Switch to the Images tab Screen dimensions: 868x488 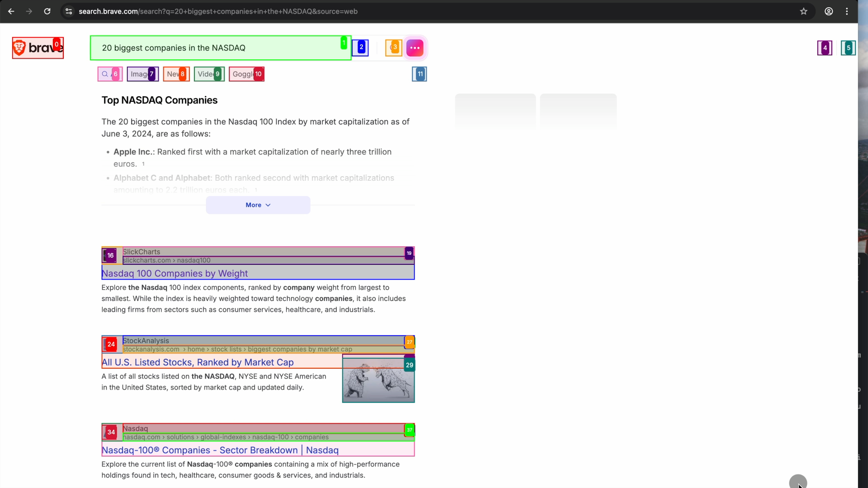[142, 74]
